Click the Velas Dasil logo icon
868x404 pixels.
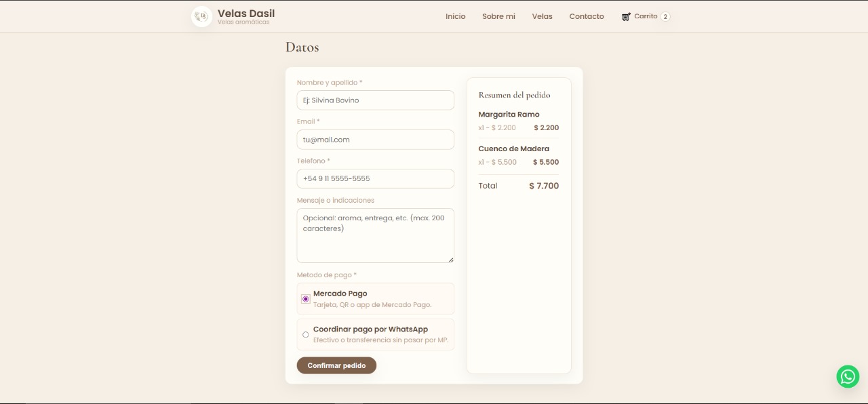pos(201,16)
